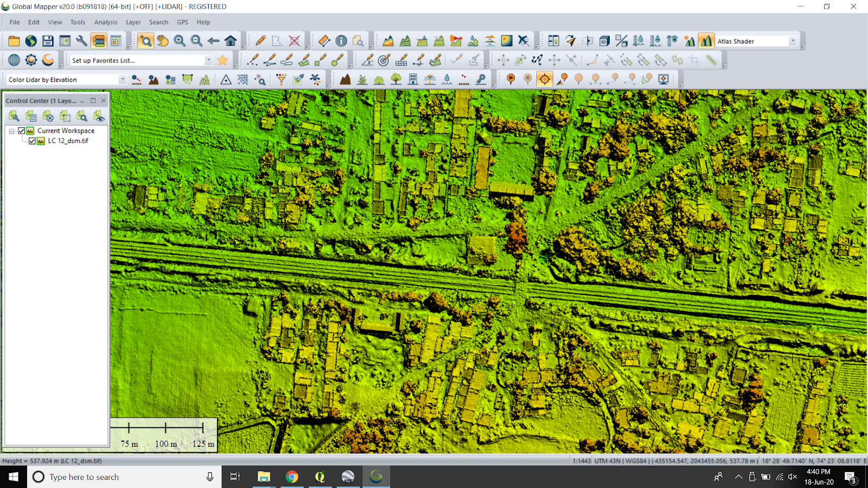Click the Lidar classify tree icon
The image size is (868, 488).
point(396,80)
